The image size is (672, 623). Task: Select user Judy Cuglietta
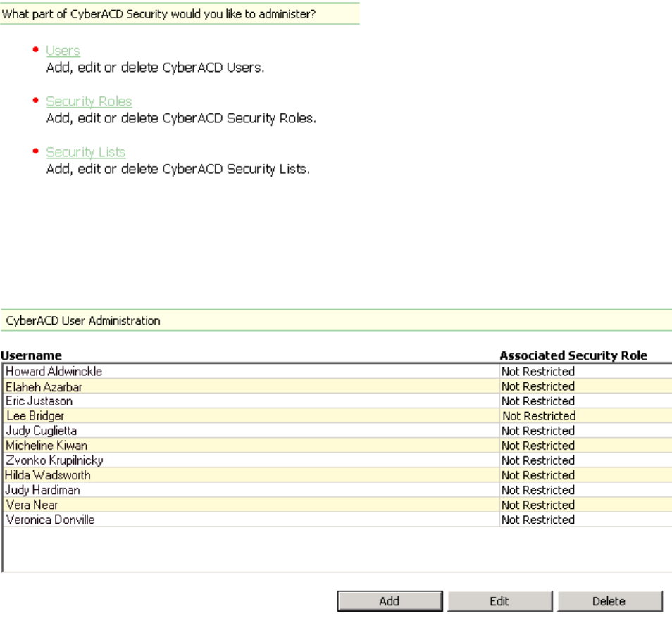tap(41, 431)
